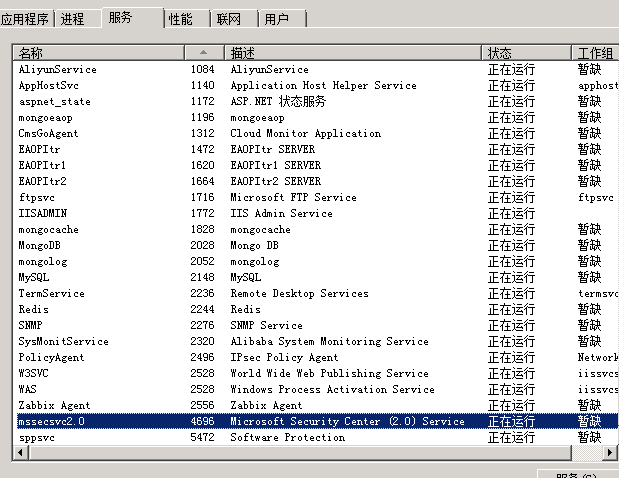619x478 pixels.
Task: Click description 'IPsec Policy Agent'
Action: point(284,358)
